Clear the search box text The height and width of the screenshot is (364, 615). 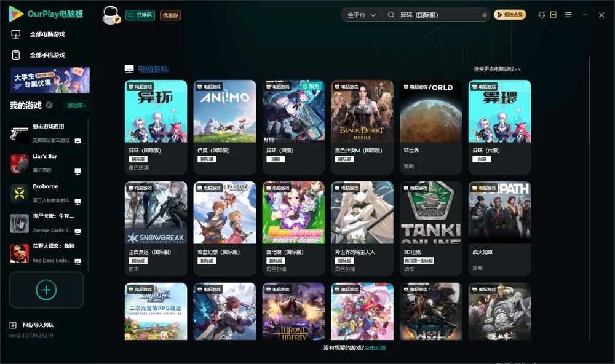(x=485, y=15)
